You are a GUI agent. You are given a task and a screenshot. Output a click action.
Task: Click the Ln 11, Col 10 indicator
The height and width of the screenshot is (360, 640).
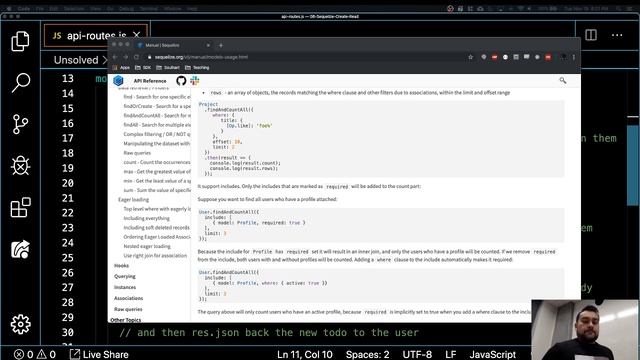304,354
